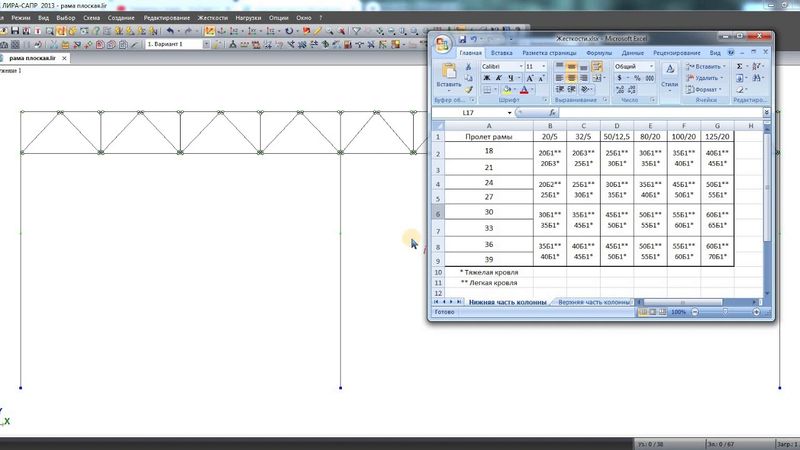Click the insert function fx button
The width and height of the screenshot is (800, 450).
(552, 112)
